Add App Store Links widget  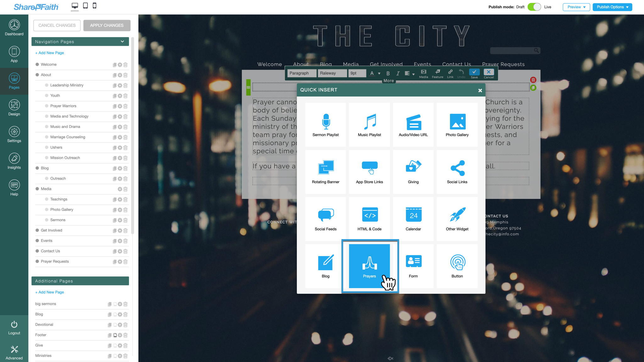coord(369,172)
